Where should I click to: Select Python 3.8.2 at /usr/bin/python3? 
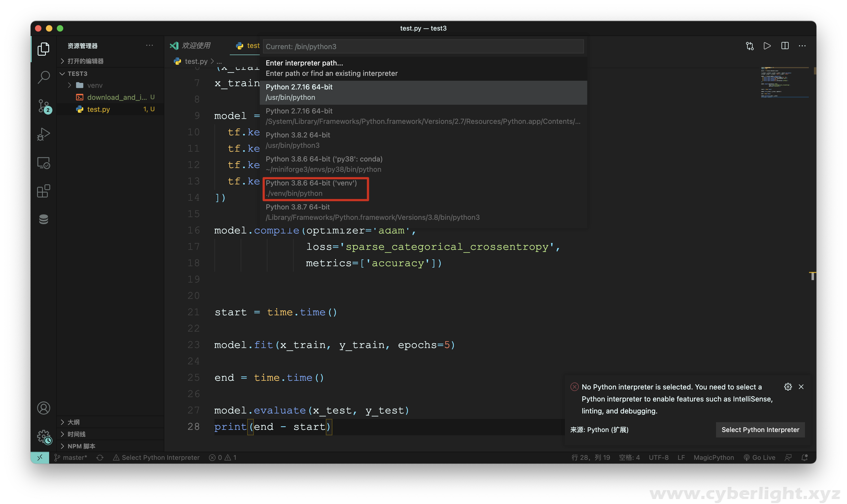[x=423, y=140]
